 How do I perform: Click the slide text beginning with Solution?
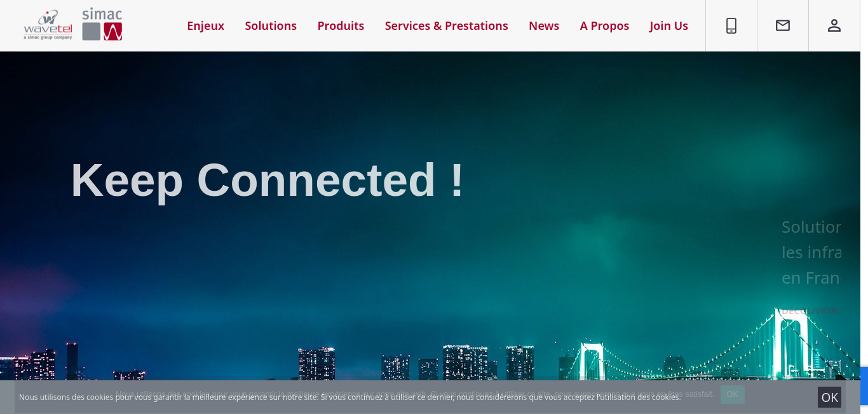pos(811,252)
